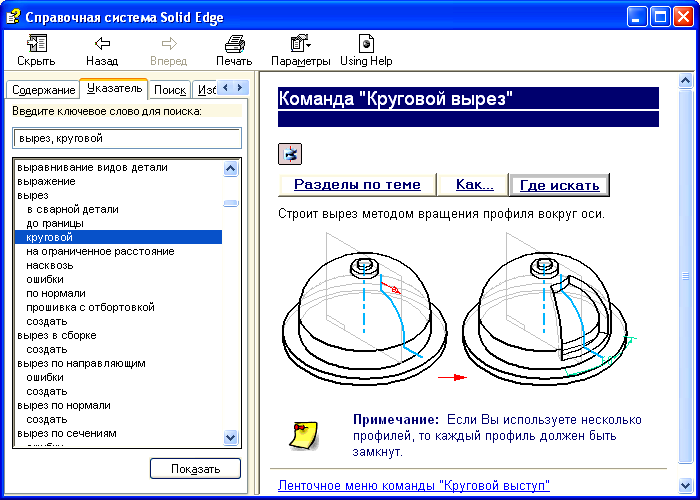This screenshot has width=700, height=500.
Task: Click the Где искать button
Action: click(x=559, y=185)
